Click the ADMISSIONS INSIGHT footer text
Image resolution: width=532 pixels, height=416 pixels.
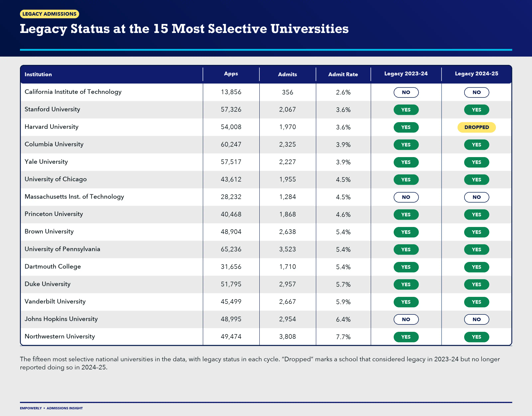[x=65, y=408]
